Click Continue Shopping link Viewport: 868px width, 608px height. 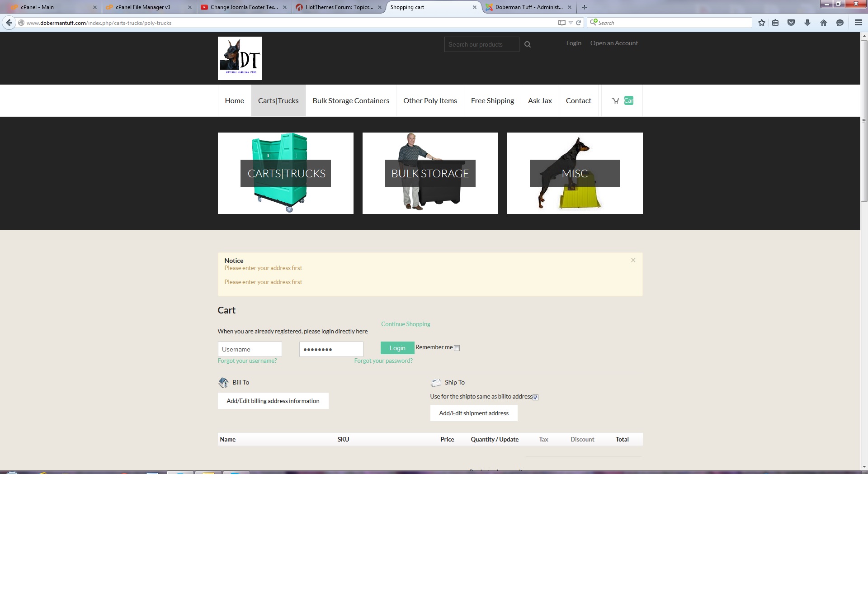pos(406,324)
